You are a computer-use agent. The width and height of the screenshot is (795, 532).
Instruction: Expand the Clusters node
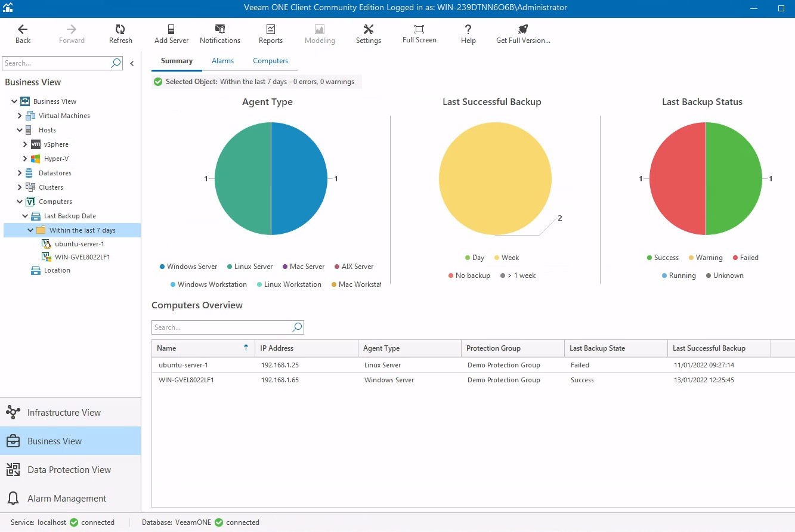pyautogui.click(x=20, y=187)
